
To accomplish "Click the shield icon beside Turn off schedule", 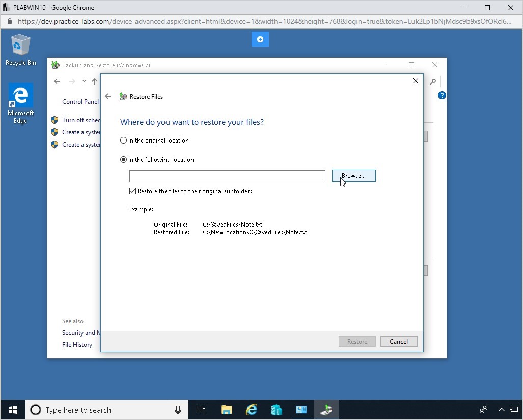I will [x=54, y=120].
